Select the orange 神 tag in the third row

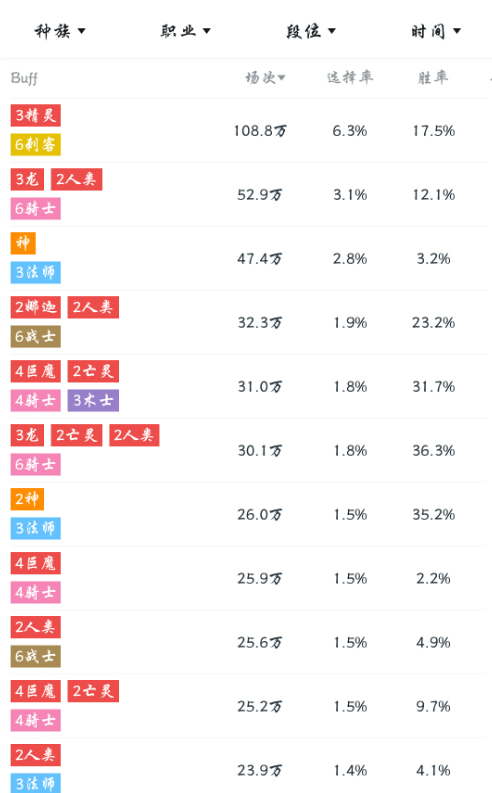tap(23, 243)
